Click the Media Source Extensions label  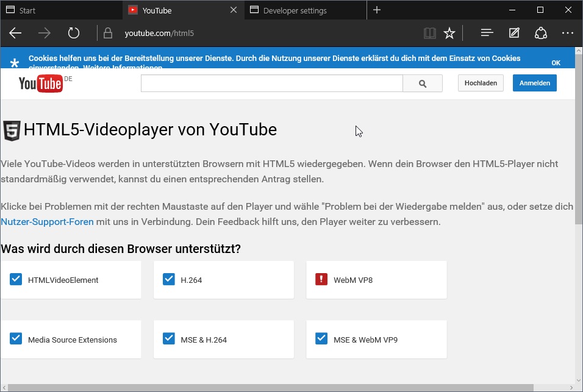[x=73, y=340]
